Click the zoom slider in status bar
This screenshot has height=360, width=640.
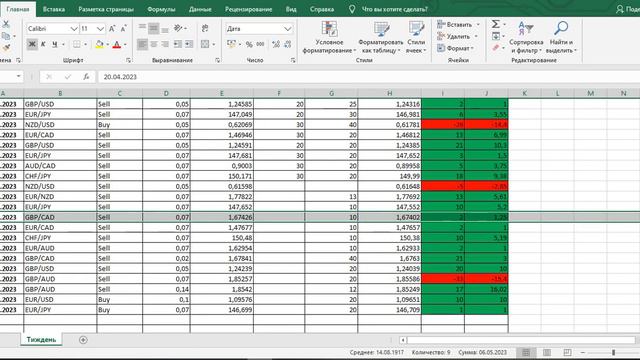(613, 352)
